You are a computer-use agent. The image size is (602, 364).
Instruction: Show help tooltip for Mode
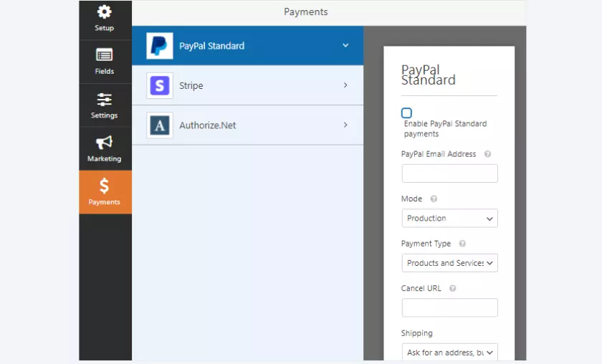pyautogui.click(x=434, y=199)
